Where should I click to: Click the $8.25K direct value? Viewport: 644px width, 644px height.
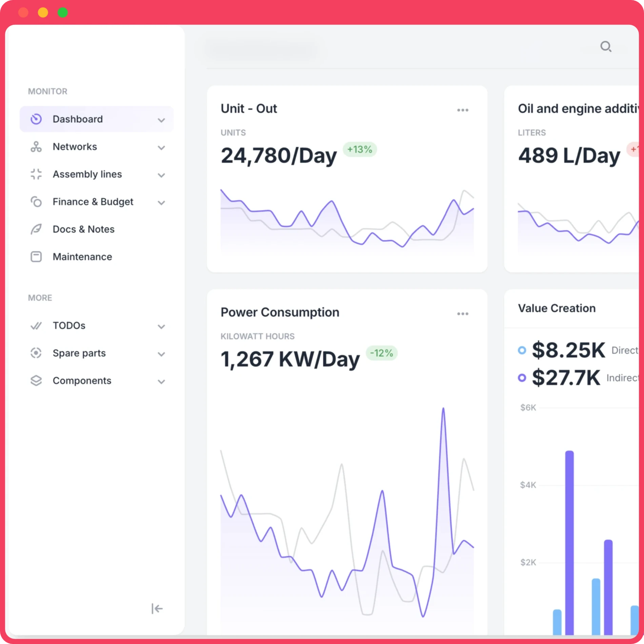point(568,350)
